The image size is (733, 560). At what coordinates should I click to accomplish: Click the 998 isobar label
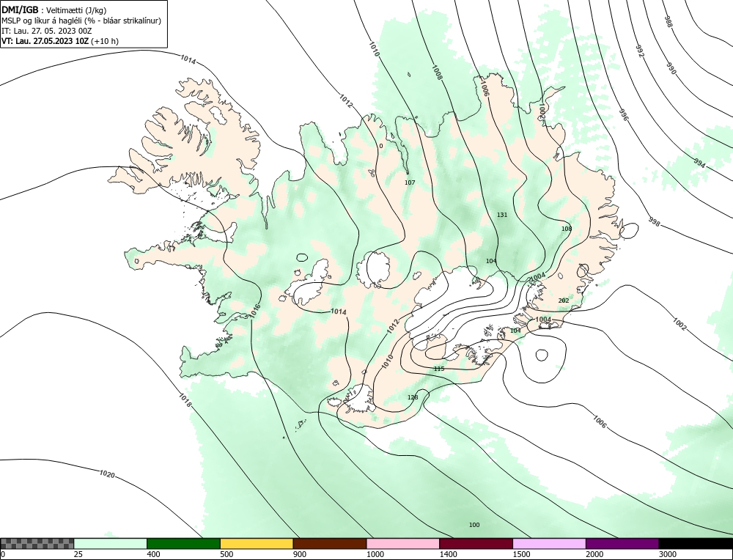[x=655, y=223]
